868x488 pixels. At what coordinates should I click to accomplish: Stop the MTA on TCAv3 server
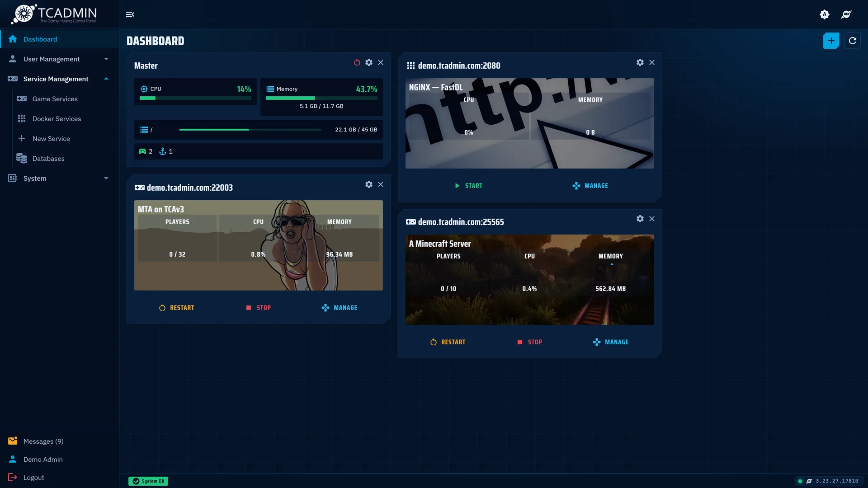tap(259, 308)
